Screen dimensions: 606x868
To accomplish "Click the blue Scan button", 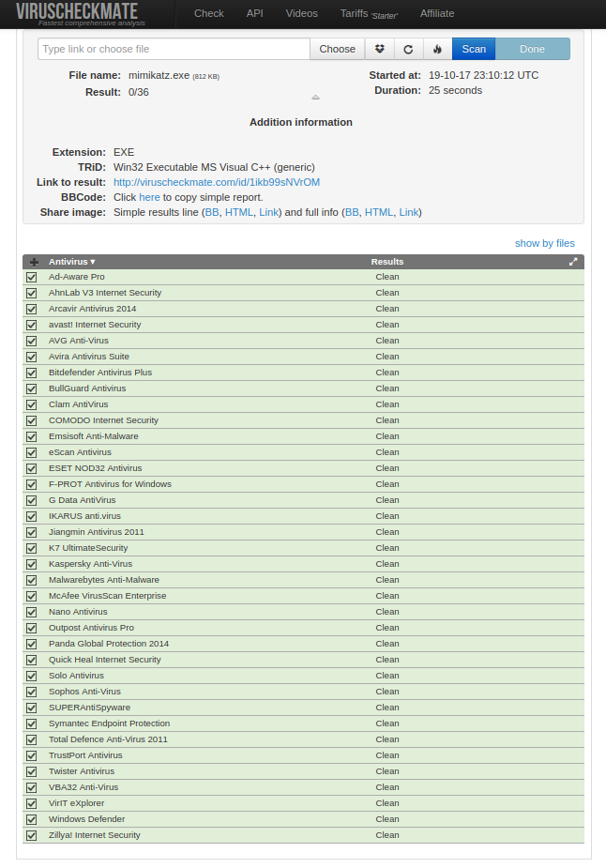I will pyautogui.click(x=474, y=49).
